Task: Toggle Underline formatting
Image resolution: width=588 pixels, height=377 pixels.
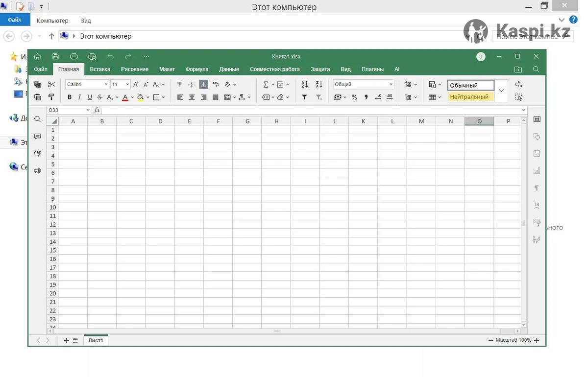Action: (89, 97)
